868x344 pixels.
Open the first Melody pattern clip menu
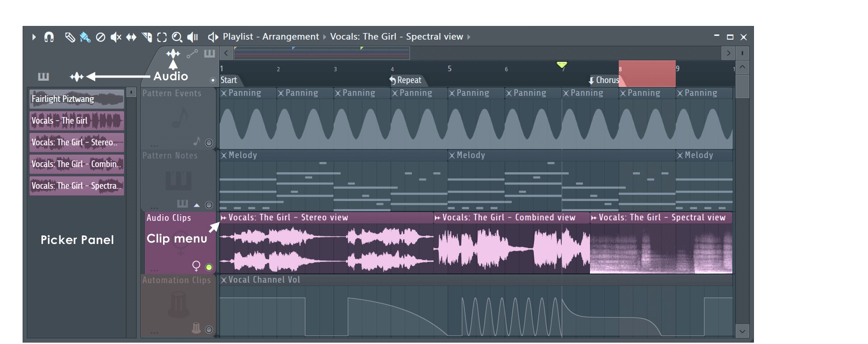[x=224, y=155]
